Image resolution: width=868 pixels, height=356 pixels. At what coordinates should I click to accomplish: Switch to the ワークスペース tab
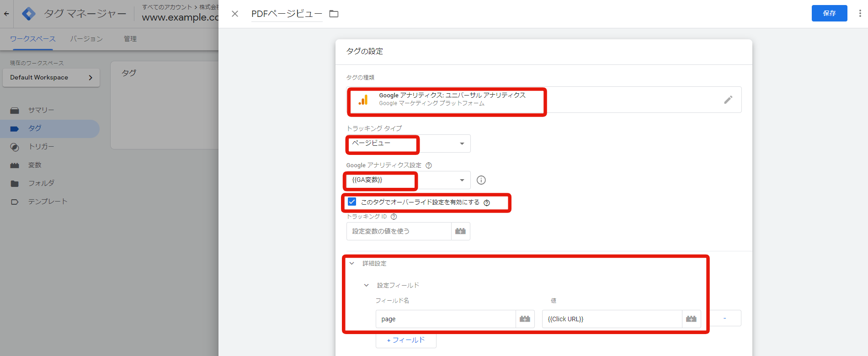coord(33,39)
